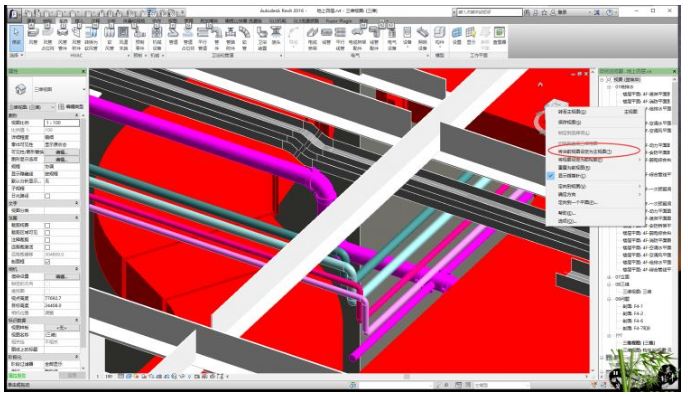Open the 3D view instance filter dropdown

click(x=32, y=107)
